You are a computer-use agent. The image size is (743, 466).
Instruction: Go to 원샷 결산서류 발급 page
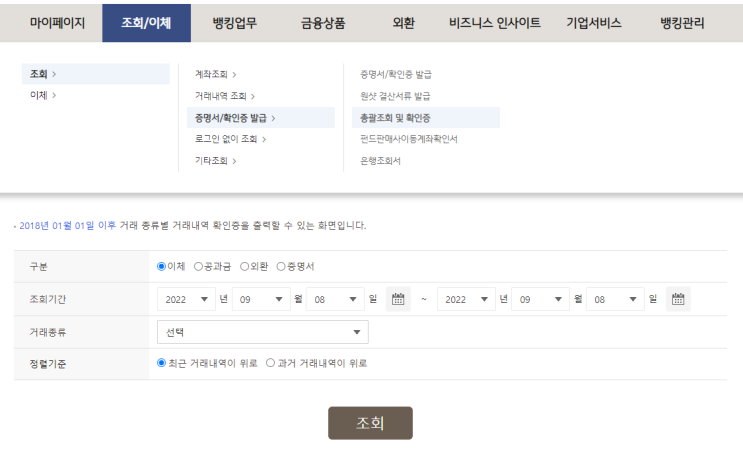(395, 96)
